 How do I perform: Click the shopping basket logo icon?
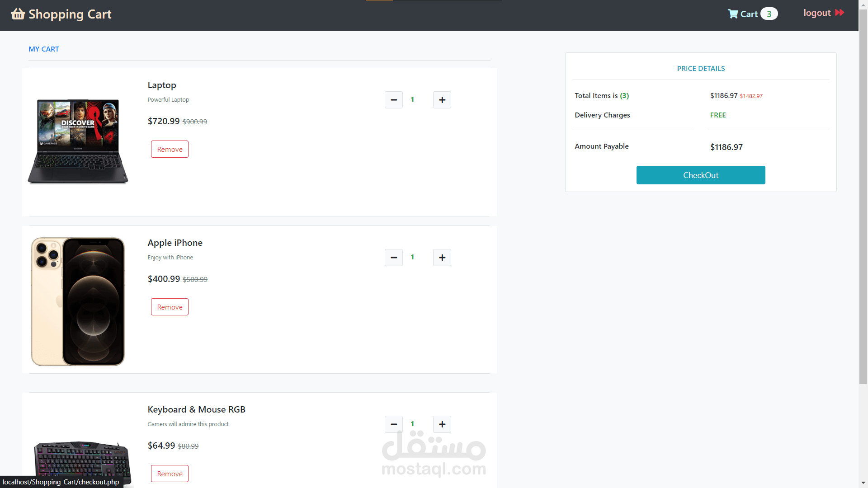click(18, 14)
